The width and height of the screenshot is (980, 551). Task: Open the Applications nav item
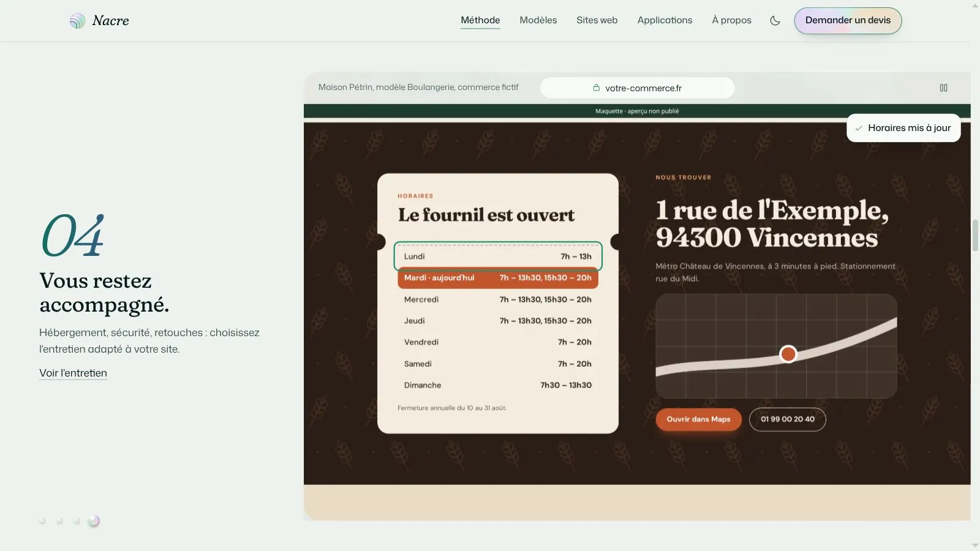pyautogui.click(x=665, y=20)
